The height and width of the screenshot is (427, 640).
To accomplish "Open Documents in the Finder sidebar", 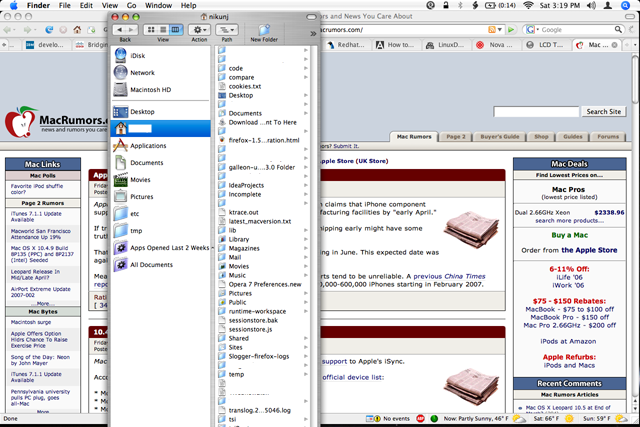I will pyautogui.click(x=147, y=162).
